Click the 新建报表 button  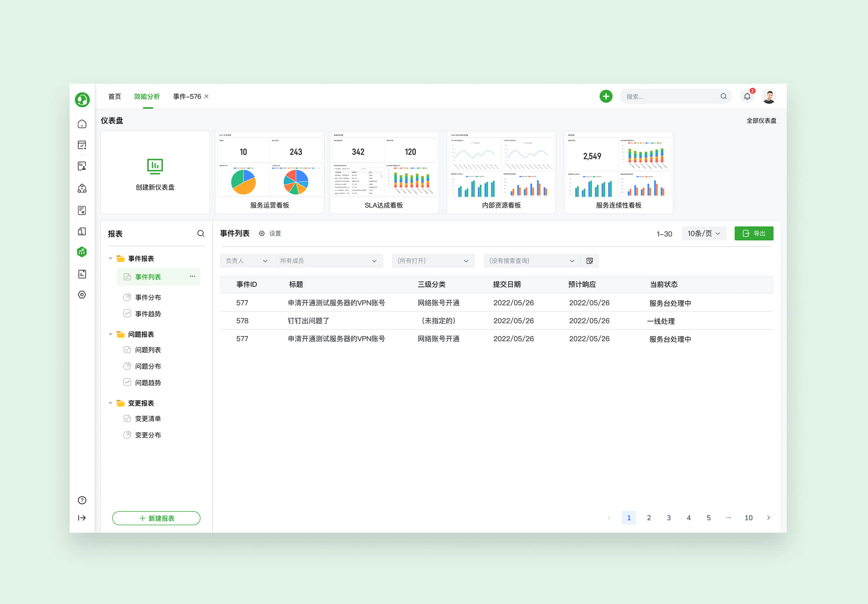click(156, 518)
